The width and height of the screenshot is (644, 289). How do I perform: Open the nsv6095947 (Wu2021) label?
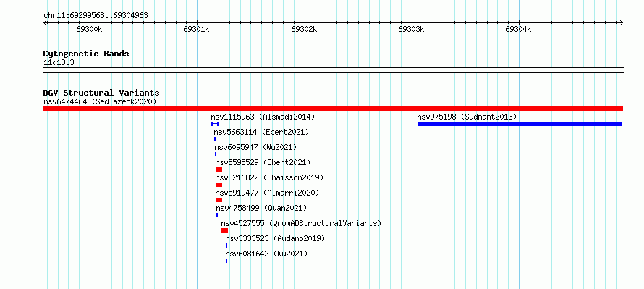pyautogui.click(x=255, y=147)
